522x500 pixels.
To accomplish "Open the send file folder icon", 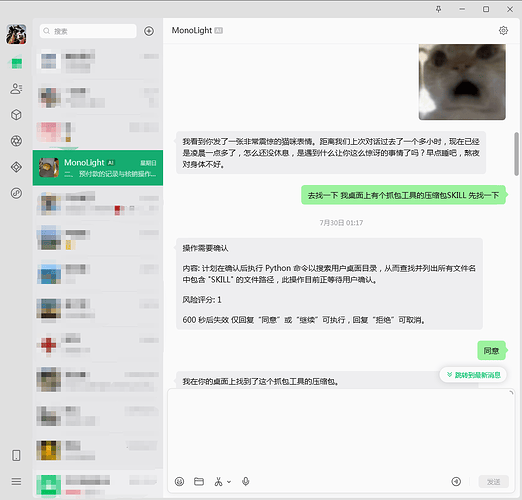I will tap(199, 481).
